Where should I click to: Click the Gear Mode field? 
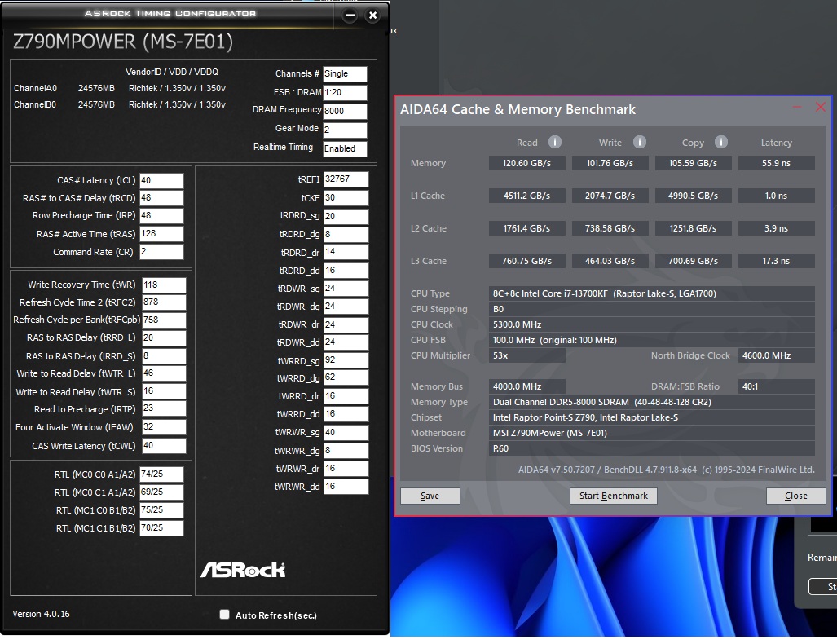pos(345,130)
